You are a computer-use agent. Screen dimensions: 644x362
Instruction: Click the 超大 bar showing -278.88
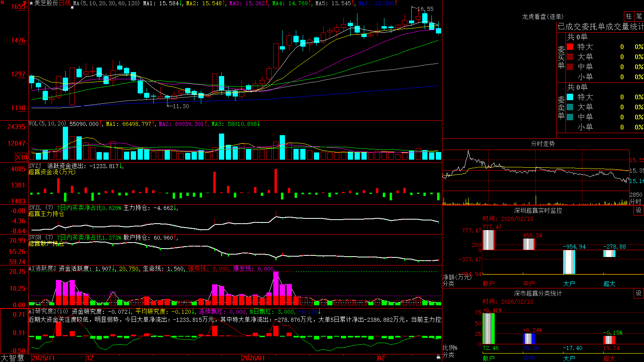tap(609, 253)
